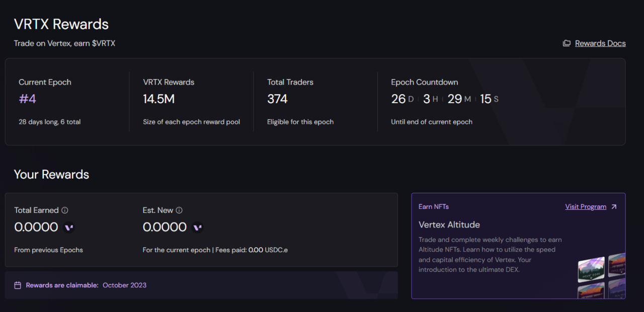This screenshot has height=312, width=644.
Task: Click the Vertex Altitude description paragraph
Action: [491, 255]
